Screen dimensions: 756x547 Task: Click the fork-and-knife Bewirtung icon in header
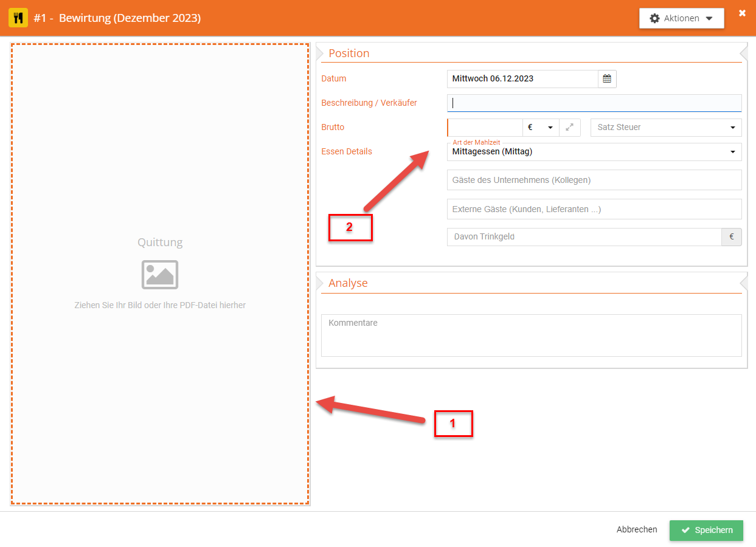point(18,18)
